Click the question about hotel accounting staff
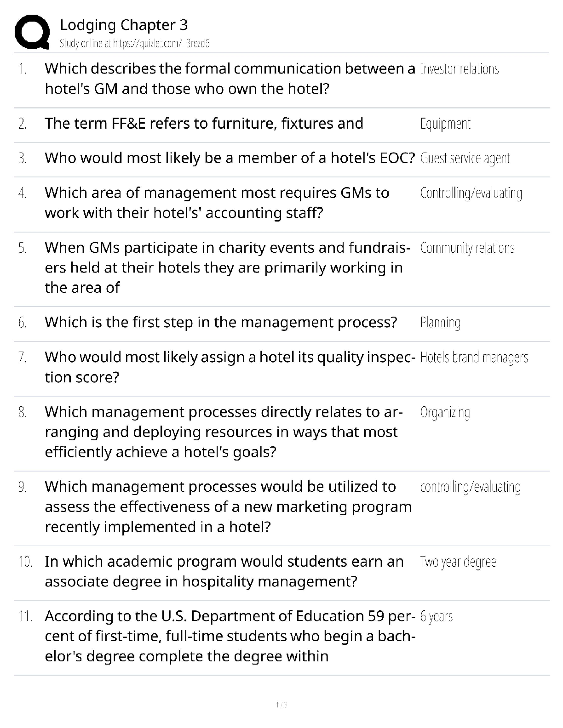Screen dimensions: 563x728 click(217, 203)
